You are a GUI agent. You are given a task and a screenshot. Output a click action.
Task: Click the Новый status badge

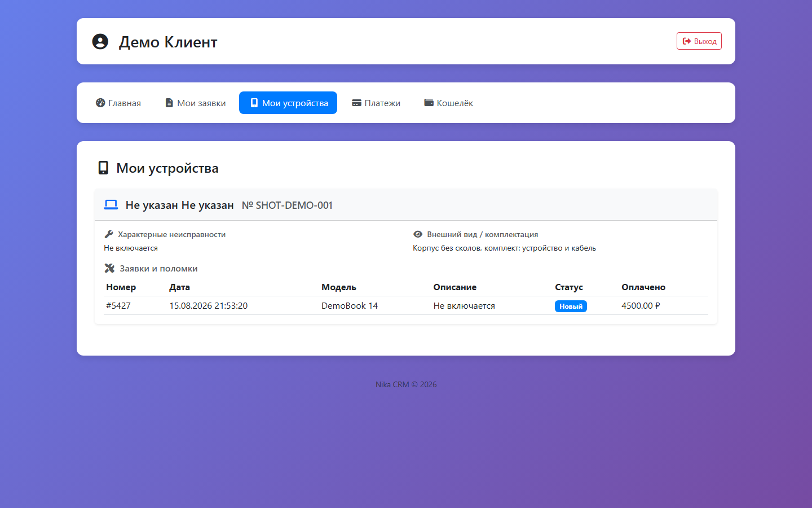pyautogui.click(x=571, y=306)
